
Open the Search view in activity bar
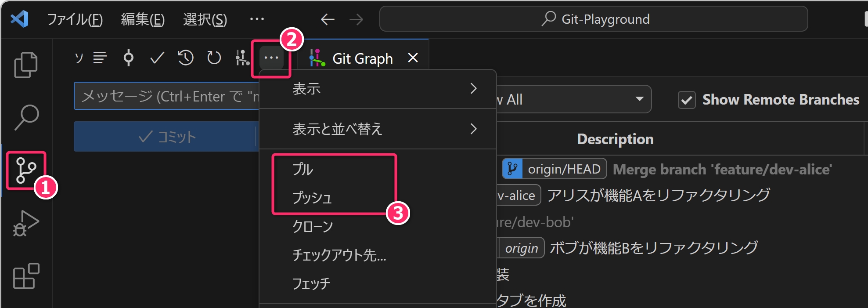pos(26,117)
